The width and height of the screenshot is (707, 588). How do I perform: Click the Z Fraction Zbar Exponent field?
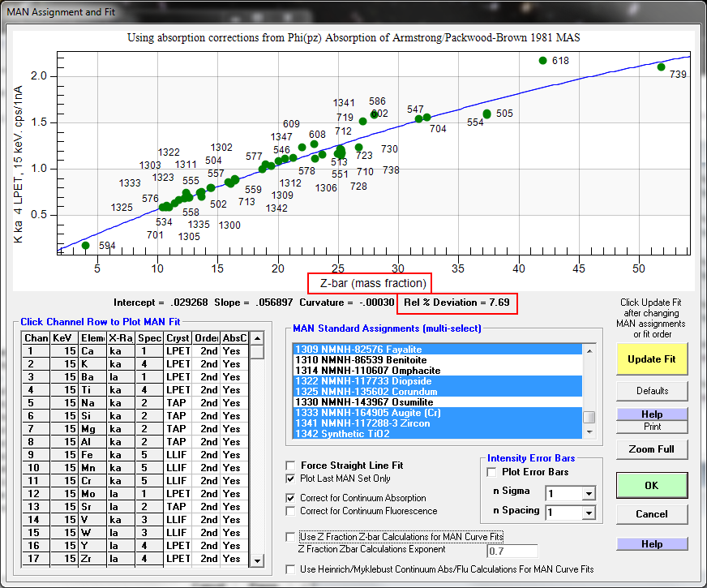(512, 552)
